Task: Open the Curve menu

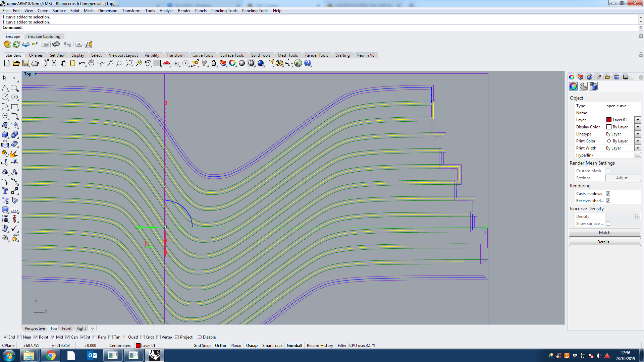Action: (43, 11)
